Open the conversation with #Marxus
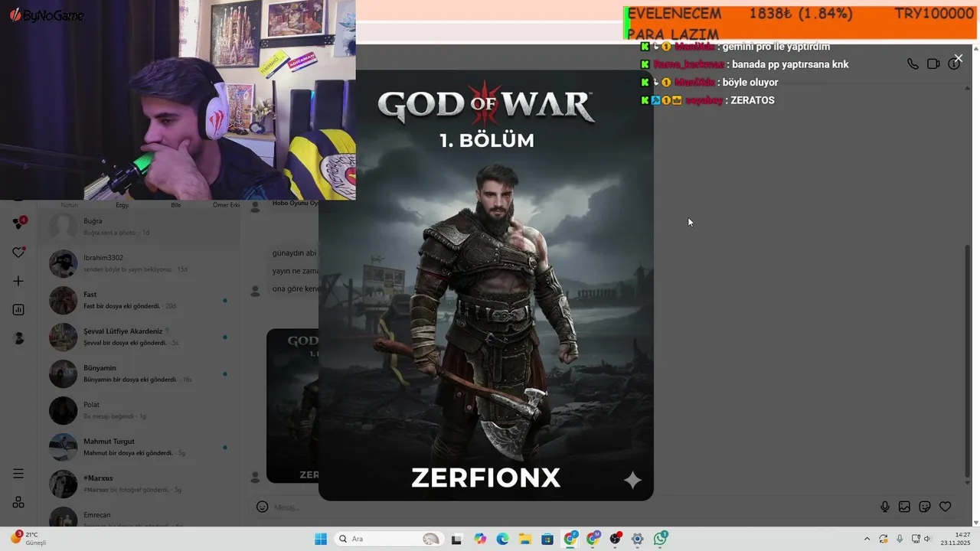Screen dimensions: 980x551 click(x=139, y=484)
